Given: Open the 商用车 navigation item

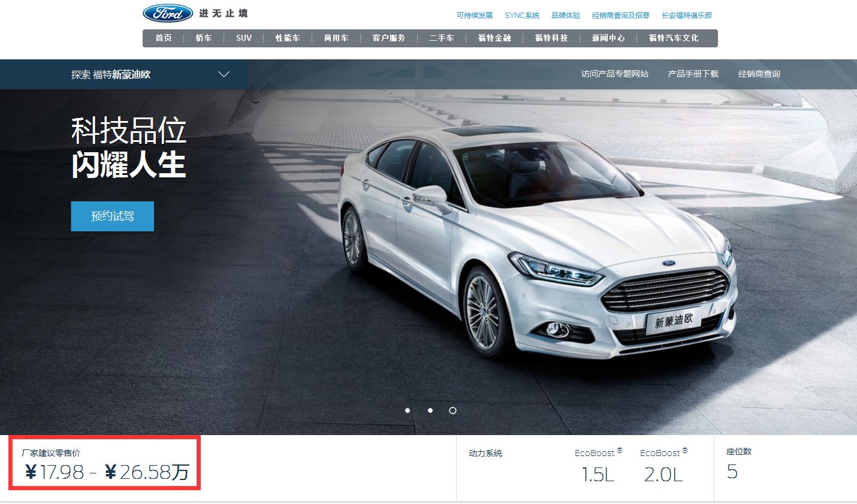Looking at the screenshot, I should pos(336,38).
